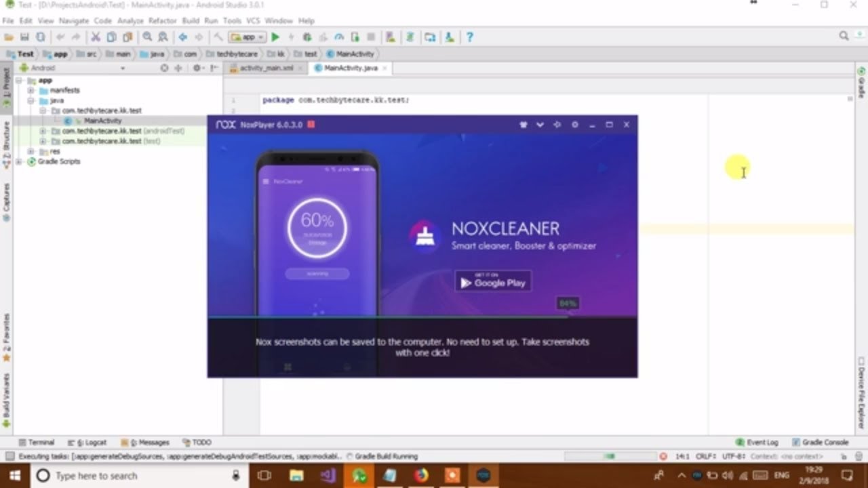The width and height of the screenshot is (868, 488).
Task: Expand the res folder
Action: pyautogui.click(x=31, y=151)
